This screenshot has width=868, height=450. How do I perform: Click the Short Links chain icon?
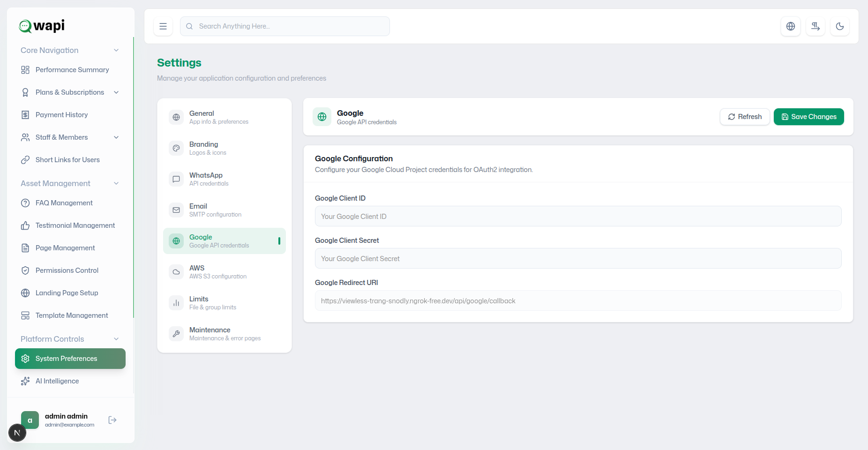[25, 160]
